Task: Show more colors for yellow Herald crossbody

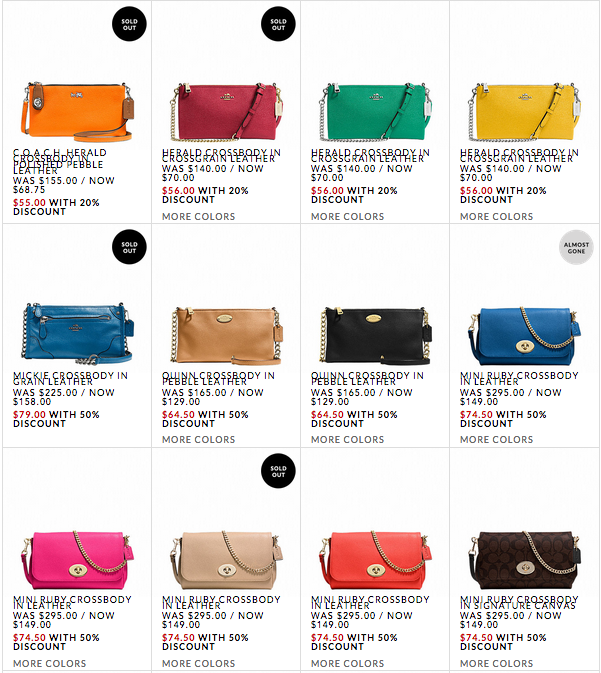Action: pyautogui.click(x=496, y=216)
